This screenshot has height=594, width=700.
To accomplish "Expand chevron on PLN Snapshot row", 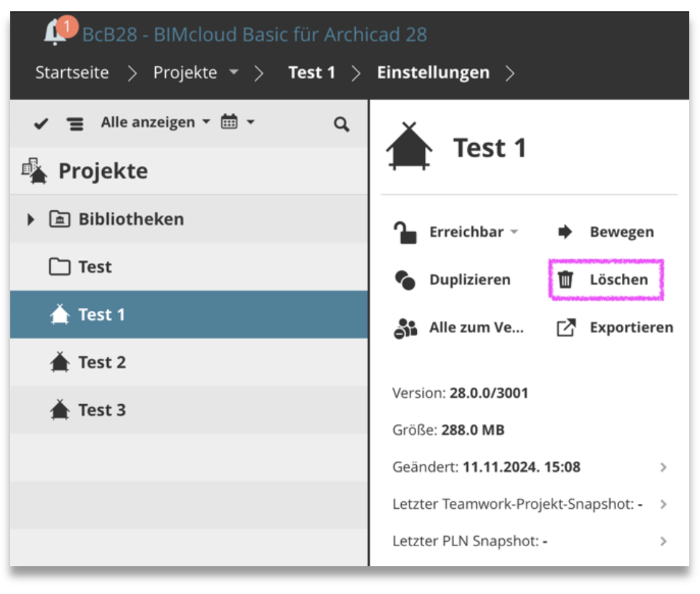I will tap(663, 541).
